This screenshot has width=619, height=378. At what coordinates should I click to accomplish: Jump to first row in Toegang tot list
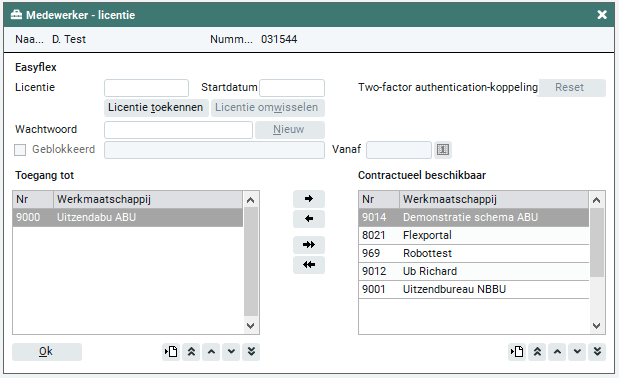point(191,352)
